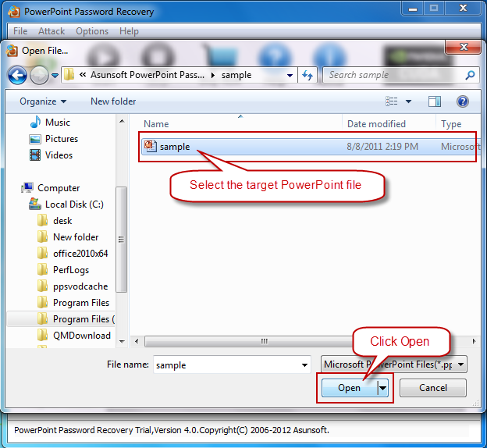Expand the address bar path dropdown
Viewport: 487px width, 448px height.
click(290, 75)
